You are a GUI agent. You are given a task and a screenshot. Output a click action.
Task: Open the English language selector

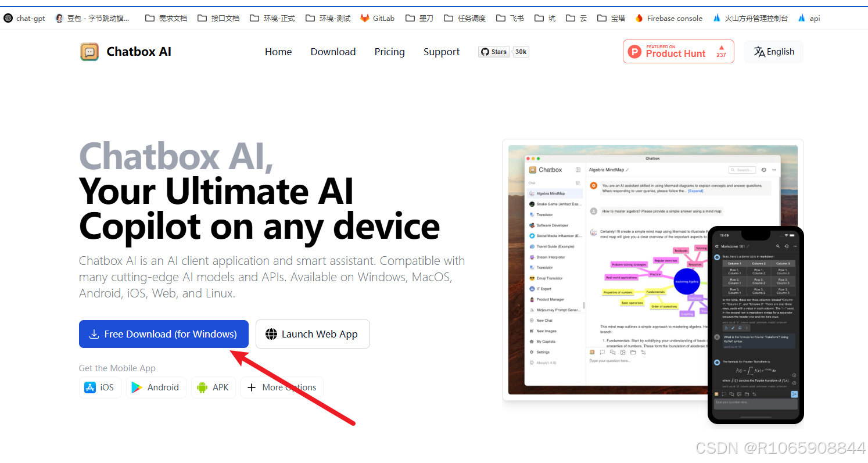(x=773, y=52)
